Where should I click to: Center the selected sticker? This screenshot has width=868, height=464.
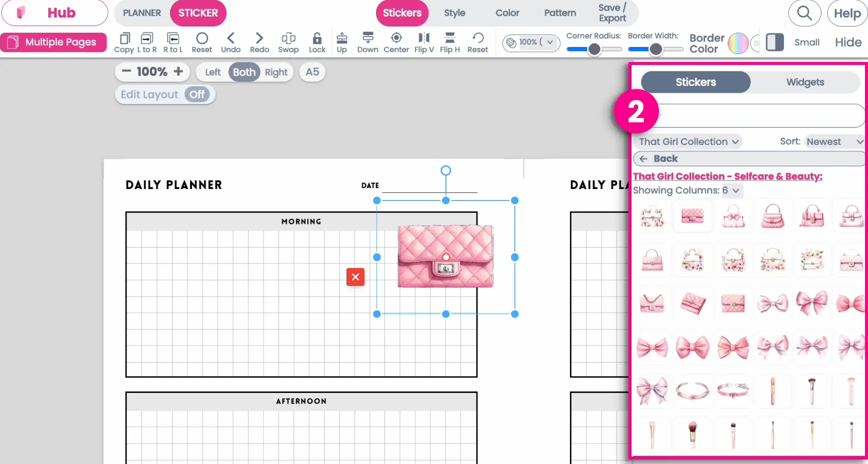[396, 42]
